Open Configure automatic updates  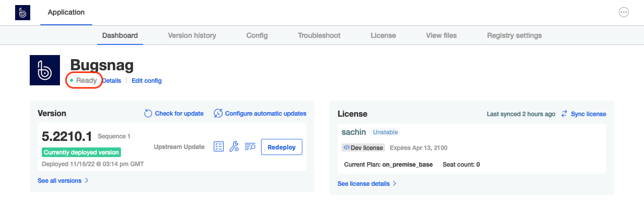click(x=266, y=114)
